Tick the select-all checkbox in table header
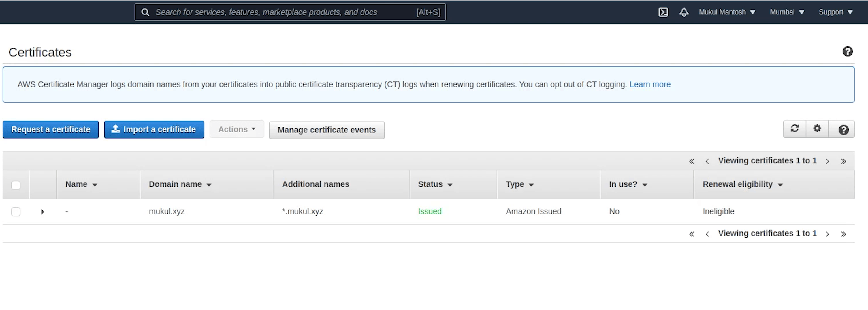The width and height of the screenshot is (868, 310). [x=16, y=185]
